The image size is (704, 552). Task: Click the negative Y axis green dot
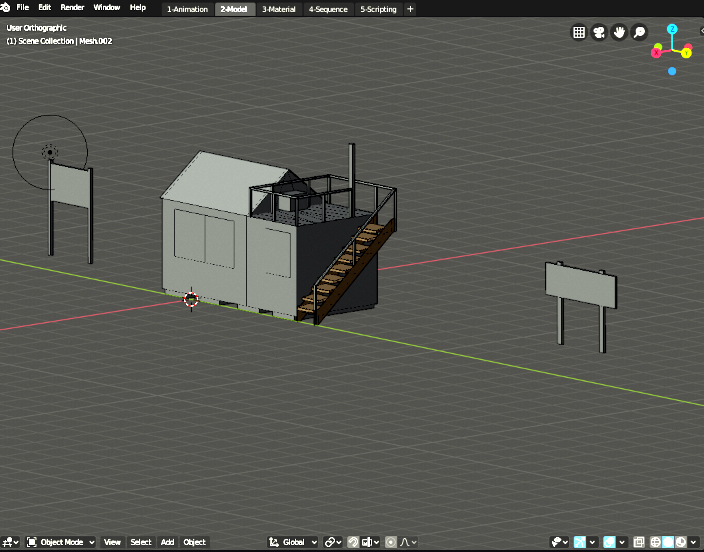click(x=658, y=47)
